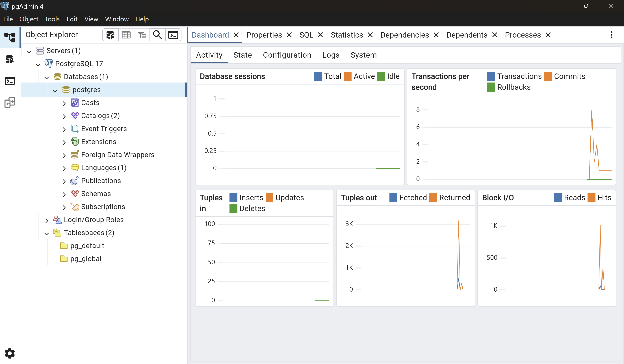Open the Object menu

tap(29, 19)
